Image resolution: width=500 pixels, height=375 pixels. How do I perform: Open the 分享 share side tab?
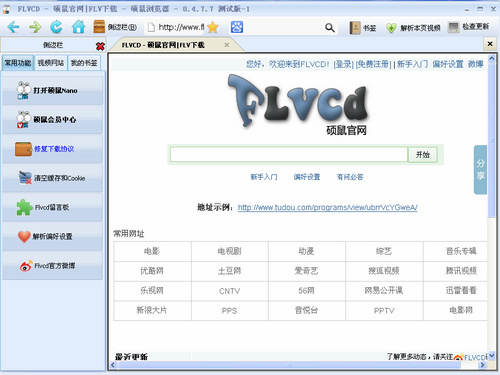(480, 170)
